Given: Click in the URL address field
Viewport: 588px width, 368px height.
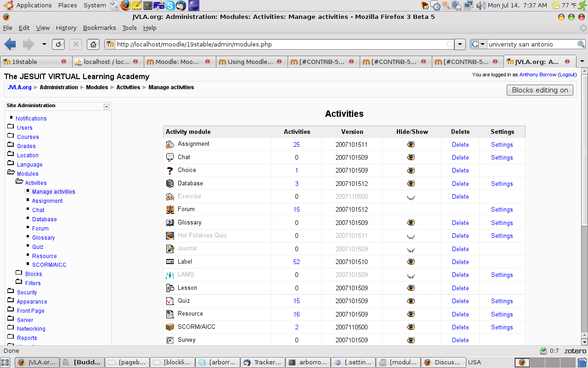Looking at the screenshot, I should [279, 45].
